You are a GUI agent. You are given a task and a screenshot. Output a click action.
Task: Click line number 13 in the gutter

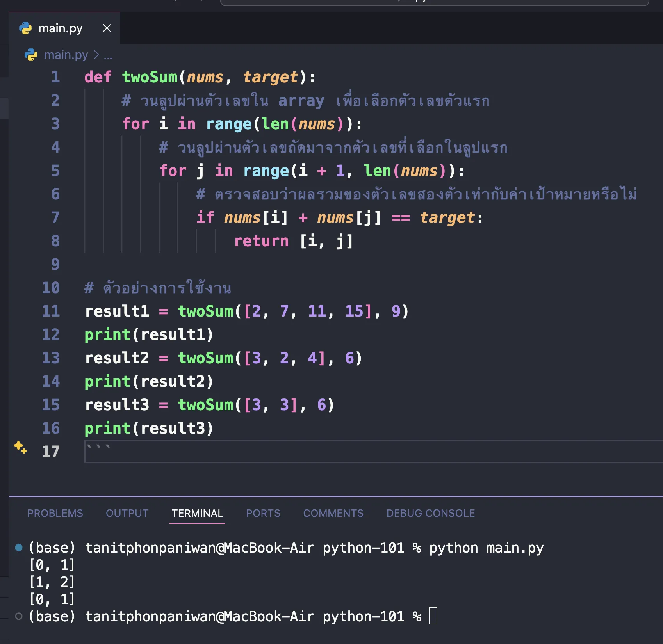coord(51,358)
